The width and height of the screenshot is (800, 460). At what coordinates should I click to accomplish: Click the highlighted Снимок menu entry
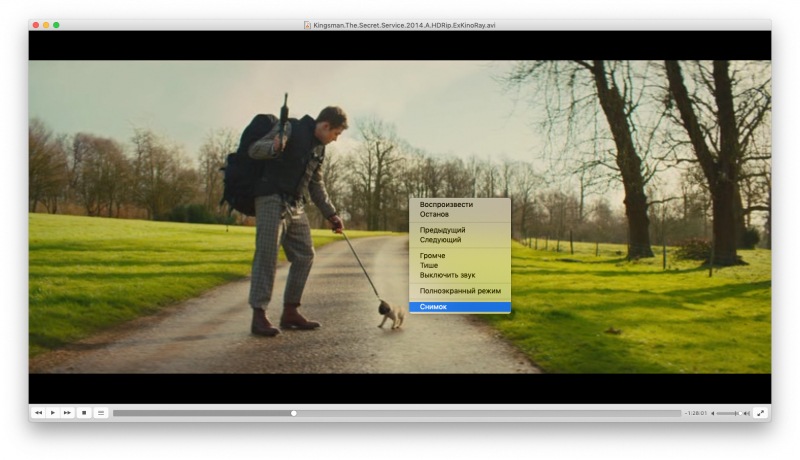460,306
